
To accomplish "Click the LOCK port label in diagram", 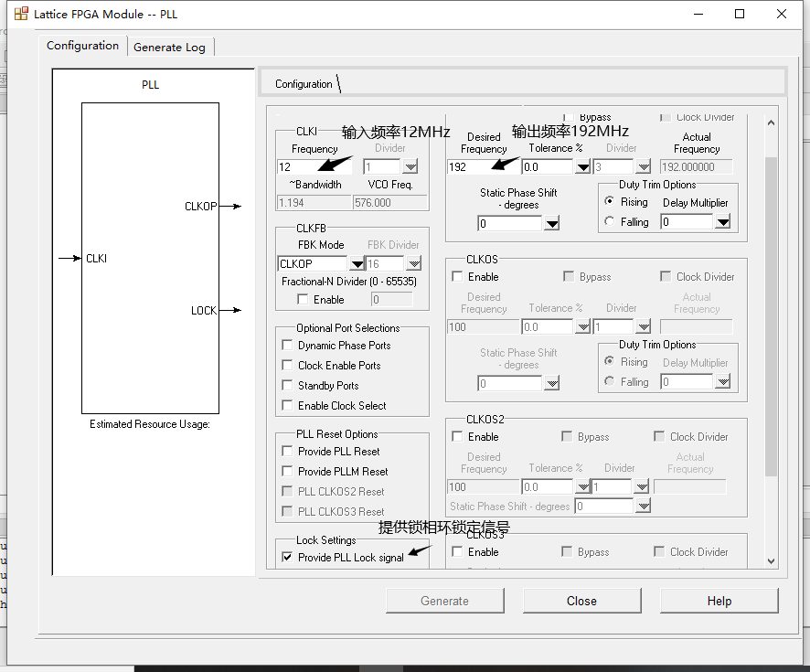I will (x=204, y=311).
